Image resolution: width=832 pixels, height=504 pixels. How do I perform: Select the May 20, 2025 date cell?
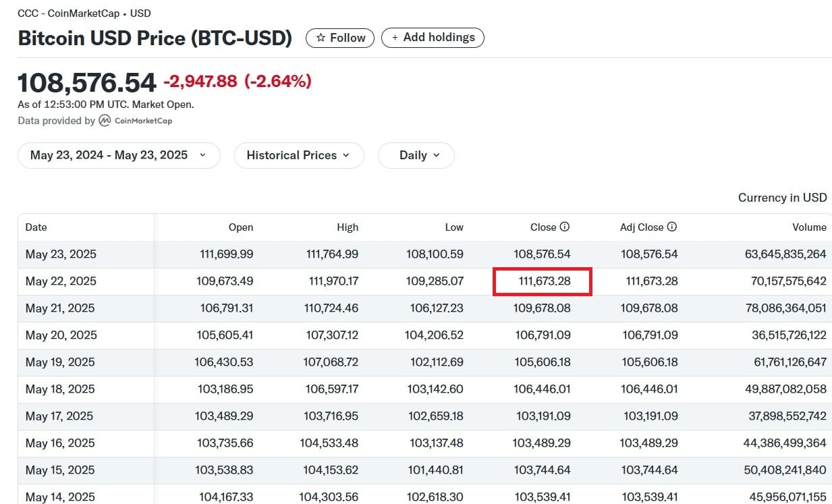click(x=61, y=335)
